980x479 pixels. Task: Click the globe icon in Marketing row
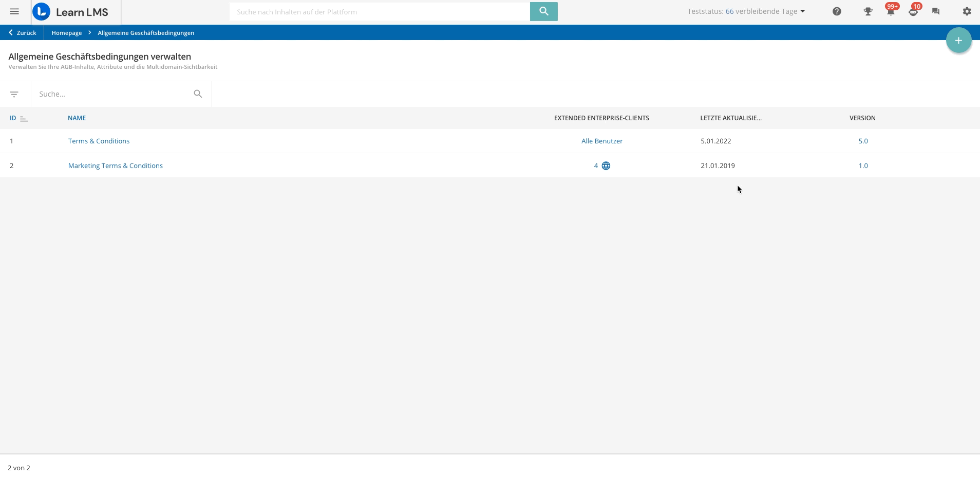coord(606,165)
